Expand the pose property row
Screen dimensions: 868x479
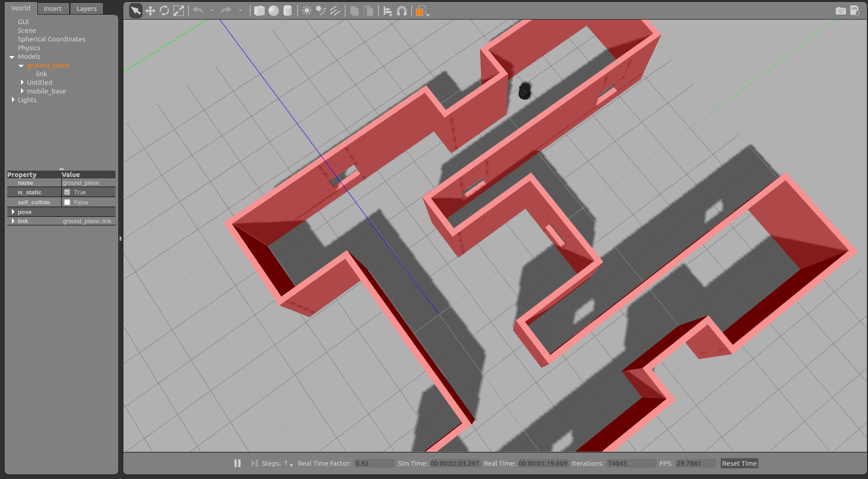(13, 212)
